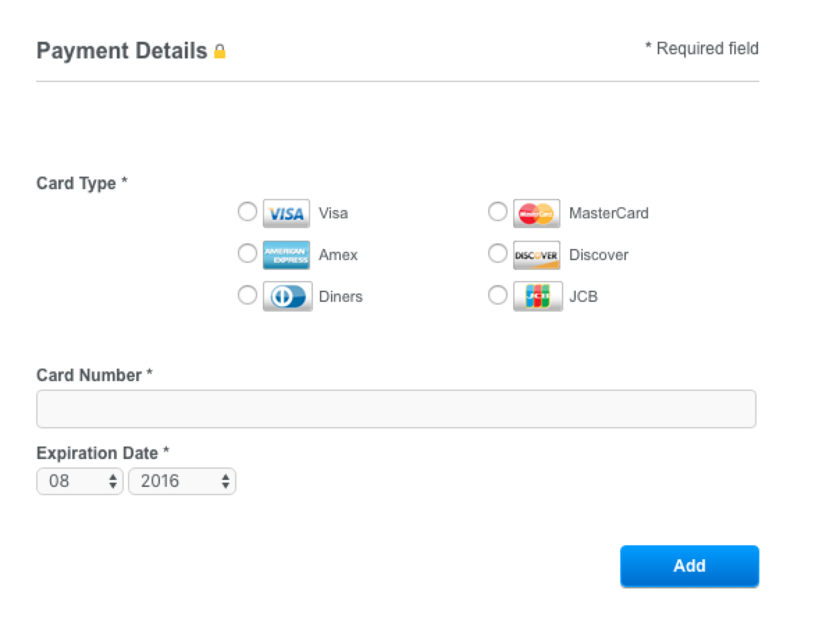Click the blue Add button
Screen dimensions: 840x619
coord(690,566)
